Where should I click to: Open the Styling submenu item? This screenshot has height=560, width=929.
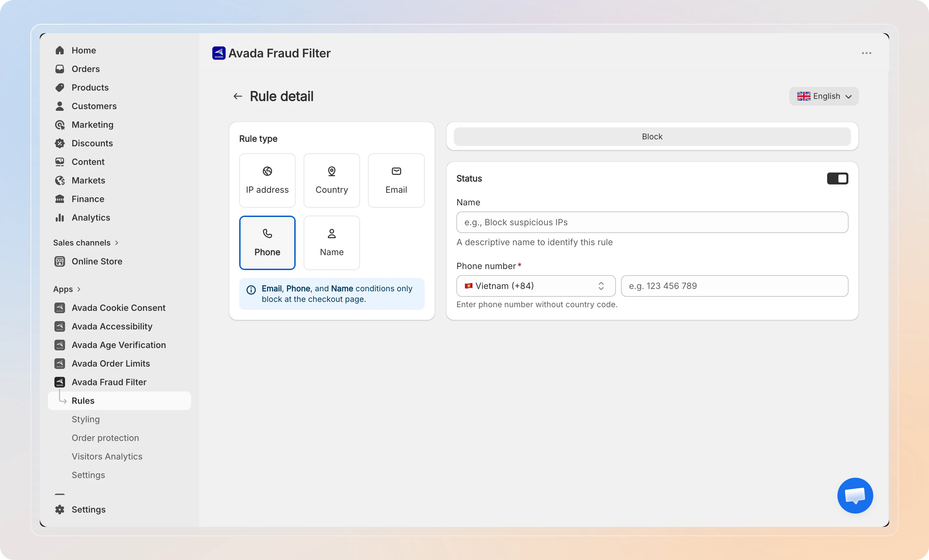[86, 419]
